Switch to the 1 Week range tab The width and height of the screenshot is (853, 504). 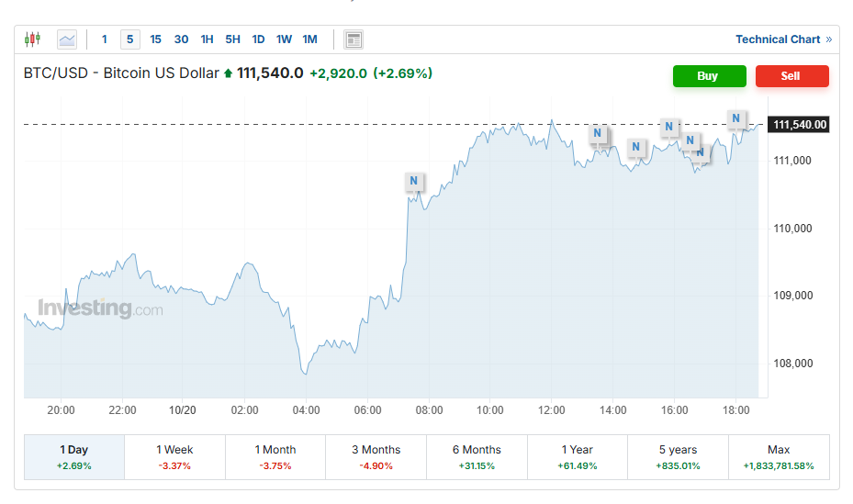[174, 457]
